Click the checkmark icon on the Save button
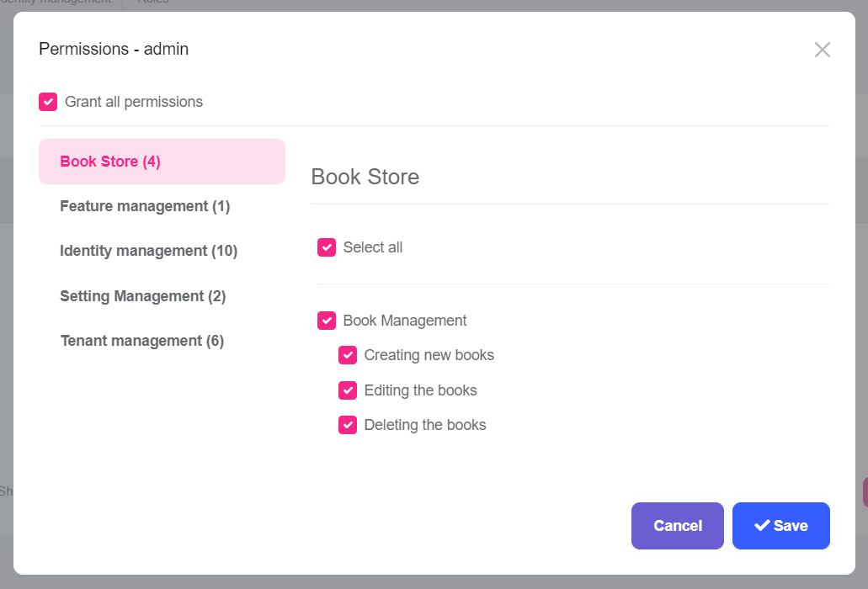 tap(763, 525)
